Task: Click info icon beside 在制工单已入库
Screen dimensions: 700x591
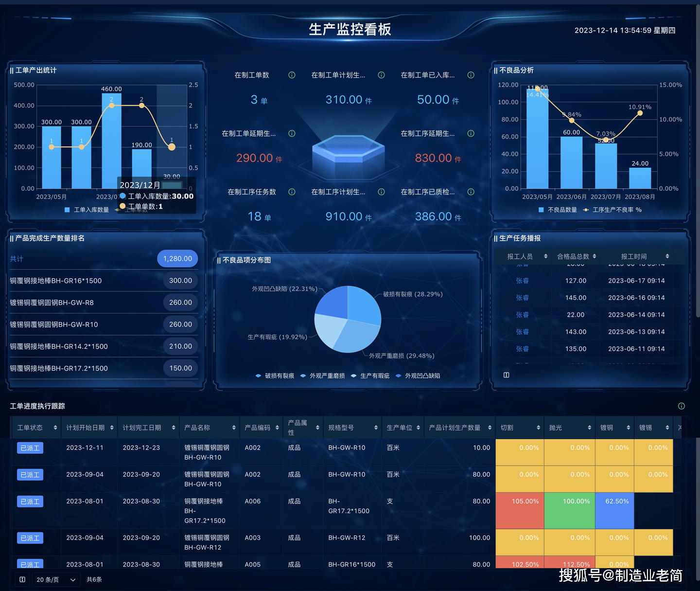Action: coord(471,75)
